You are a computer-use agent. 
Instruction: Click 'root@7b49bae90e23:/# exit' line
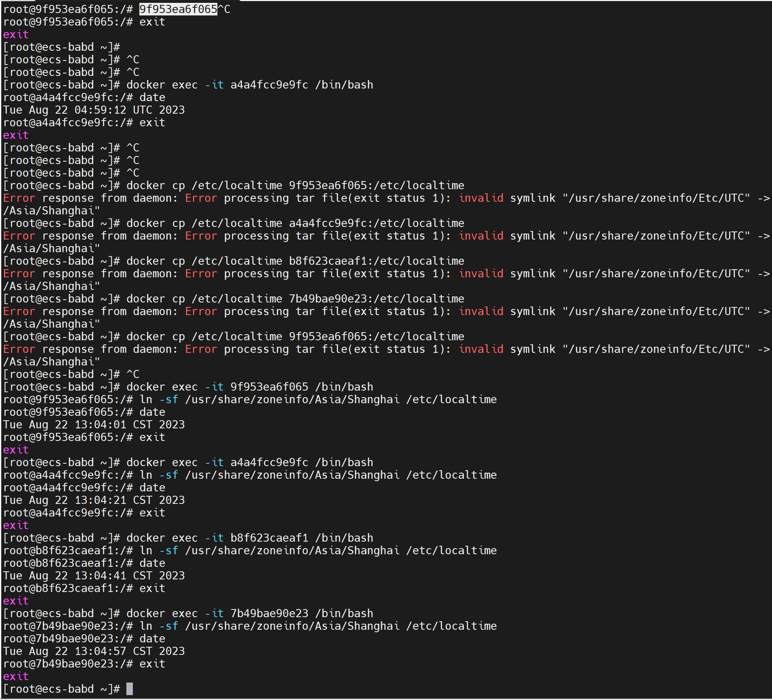pos(84,664)
